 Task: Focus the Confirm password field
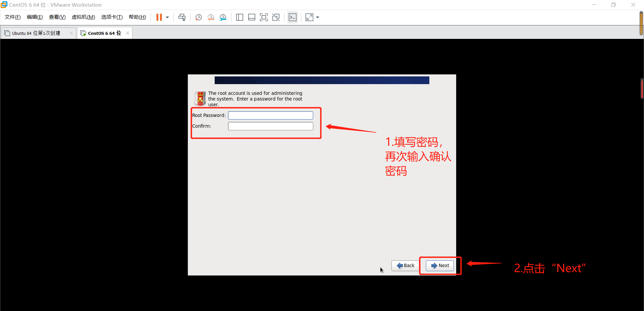pyautogui.click(x=271, y=126)
